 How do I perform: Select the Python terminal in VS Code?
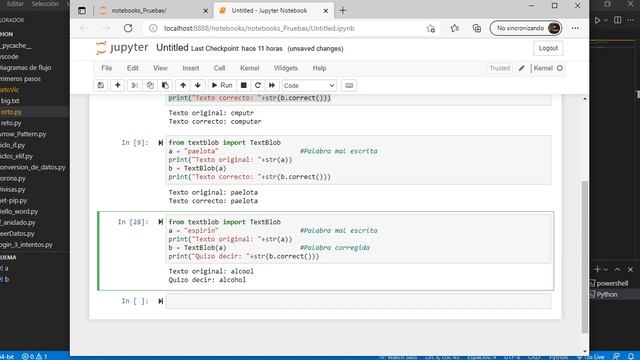click(x=607, y=294)
